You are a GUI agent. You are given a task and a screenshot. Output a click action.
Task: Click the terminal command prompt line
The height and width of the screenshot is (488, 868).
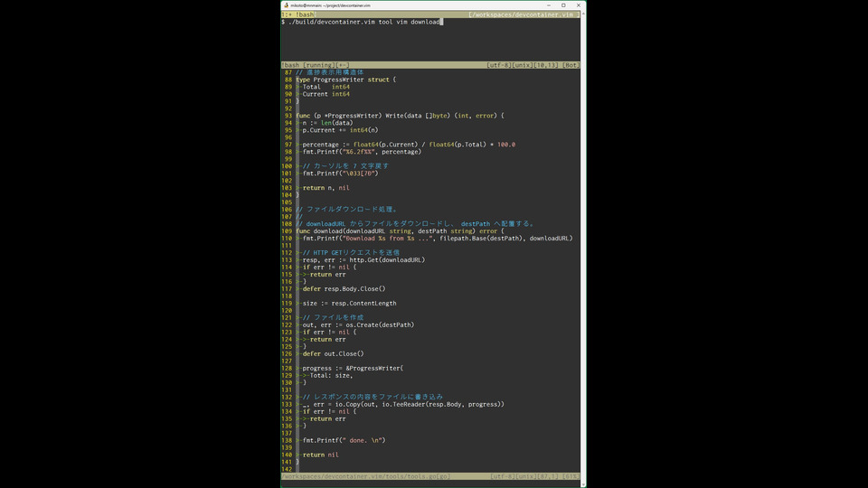pyautogui.click(x=362, y=22)
